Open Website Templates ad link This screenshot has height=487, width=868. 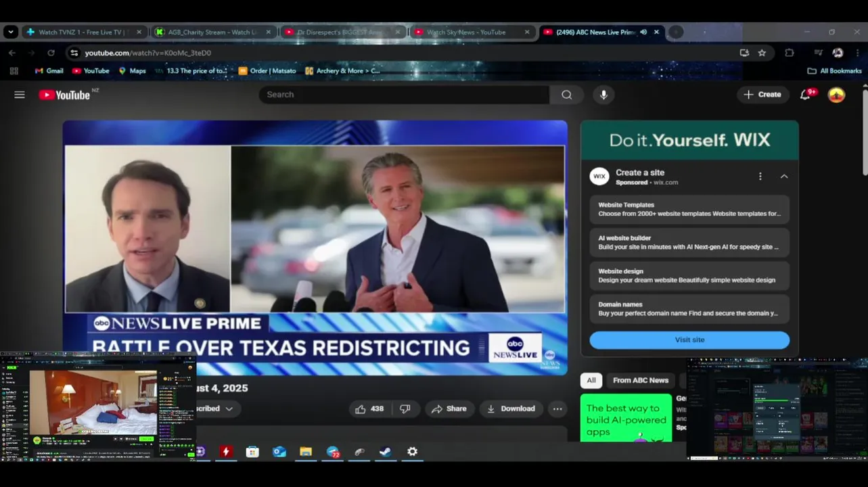(689, 209)
